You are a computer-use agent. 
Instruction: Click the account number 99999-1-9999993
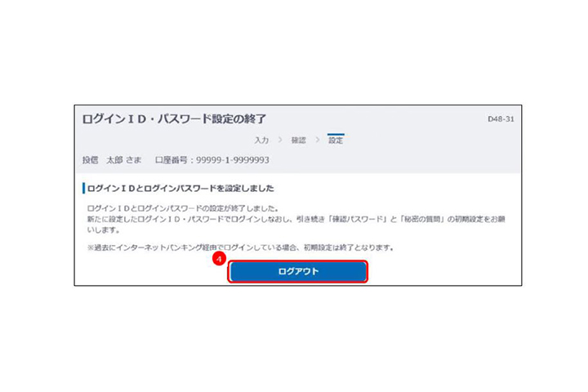pyautogui.click(x=233, y=160)
